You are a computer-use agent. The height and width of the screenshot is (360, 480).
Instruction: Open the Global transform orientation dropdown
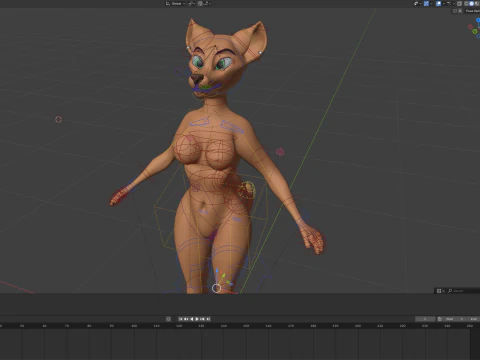click(175, 3)
